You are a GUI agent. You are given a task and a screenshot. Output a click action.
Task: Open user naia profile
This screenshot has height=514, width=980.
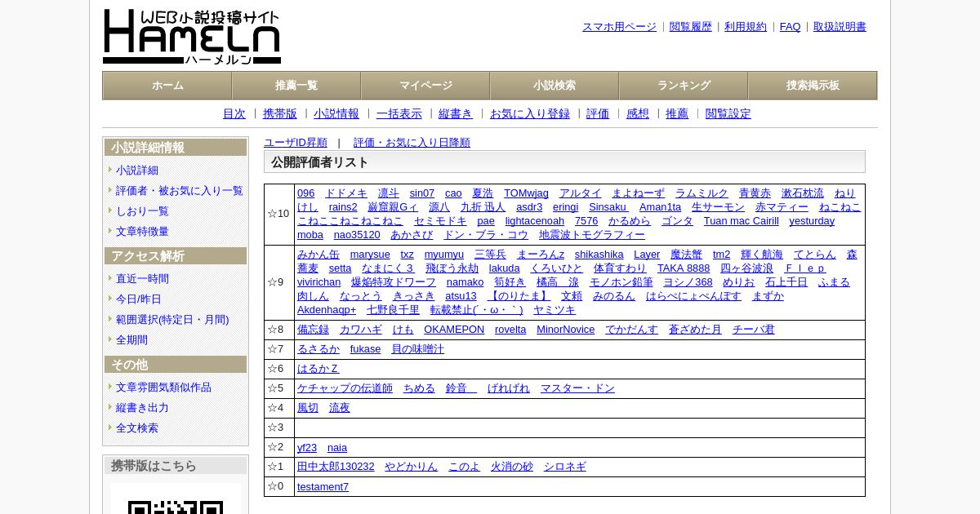pos(337,448)
